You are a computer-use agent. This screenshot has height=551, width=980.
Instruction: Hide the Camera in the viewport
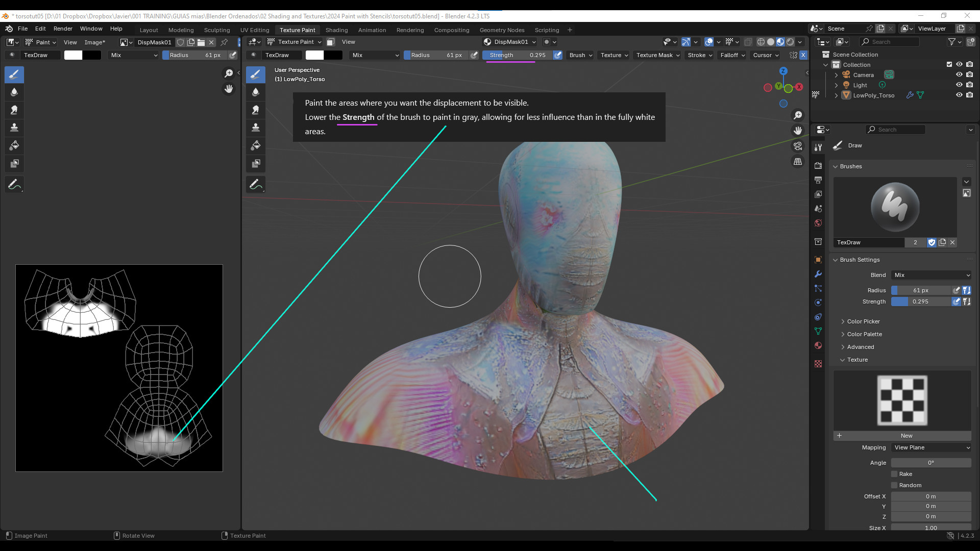[x=959, y=75]
